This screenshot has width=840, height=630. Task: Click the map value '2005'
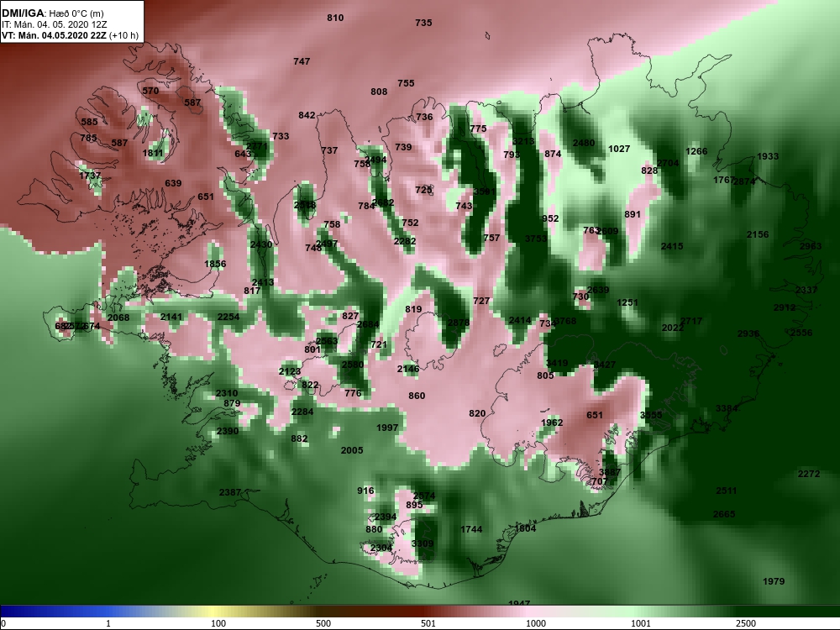point(352,450)
